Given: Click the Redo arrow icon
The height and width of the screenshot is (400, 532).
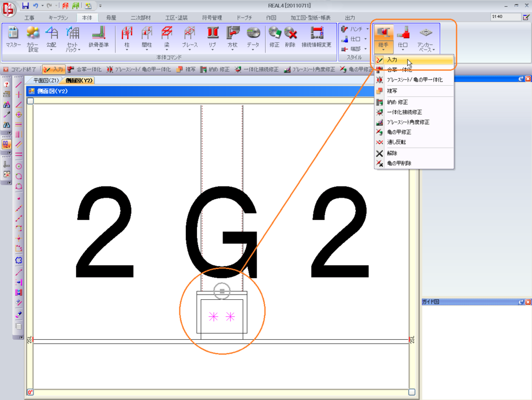Looking at the screenshot, I should pos(49,6).
